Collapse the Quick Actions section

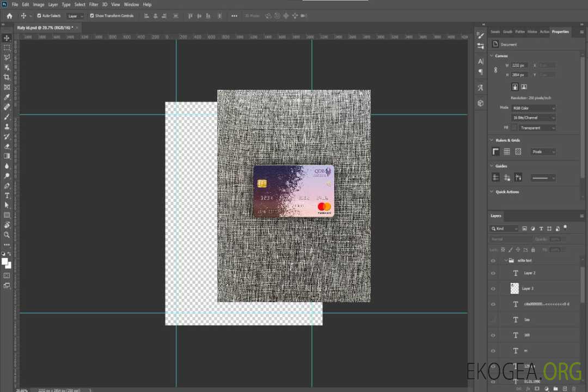tap(492, 192)
